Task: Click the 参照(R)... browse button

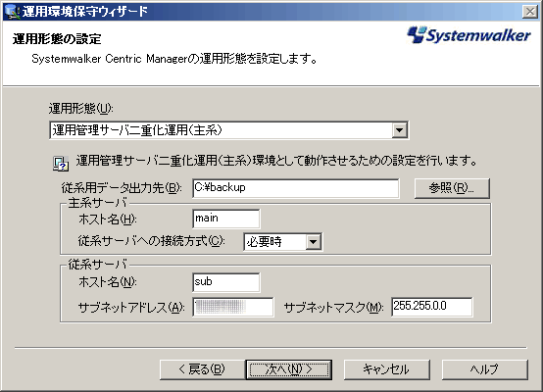Action: [452, 188]
